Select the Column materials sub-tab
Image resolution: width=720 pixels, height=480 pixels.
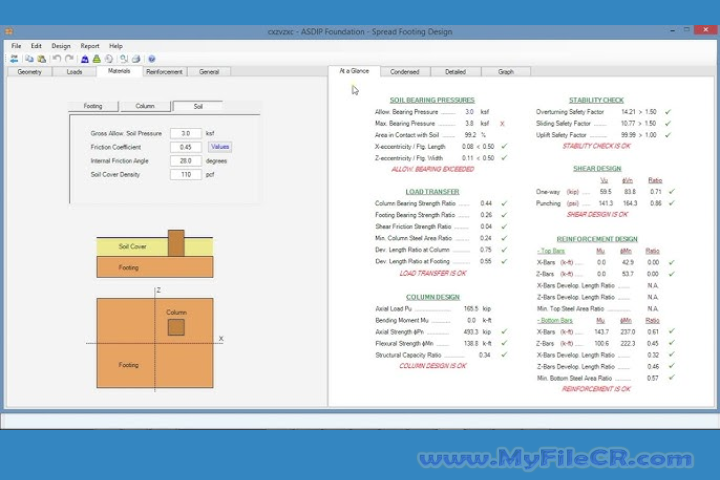click(145, 106)
